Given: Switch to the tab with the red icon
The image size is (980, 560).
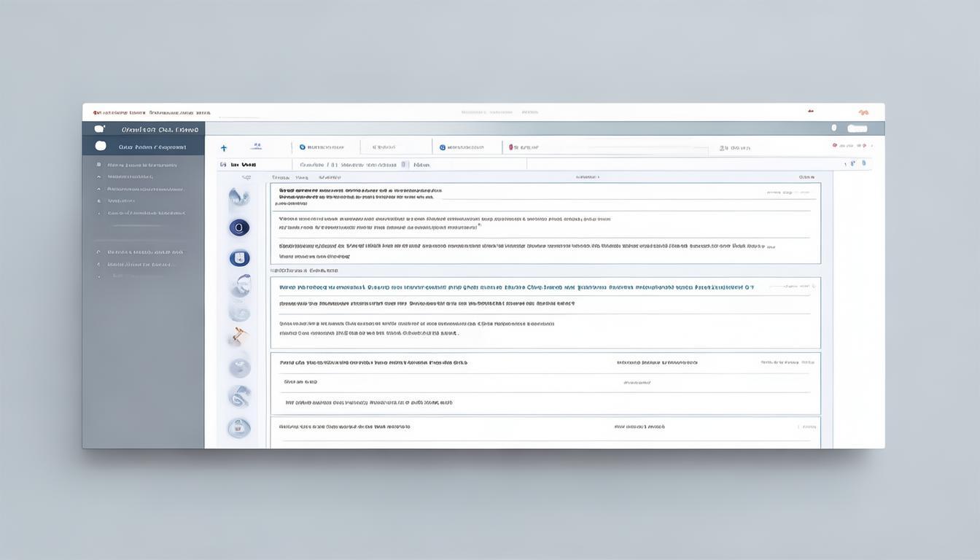Looking at the screenshot, I should [x=524, y=147].
